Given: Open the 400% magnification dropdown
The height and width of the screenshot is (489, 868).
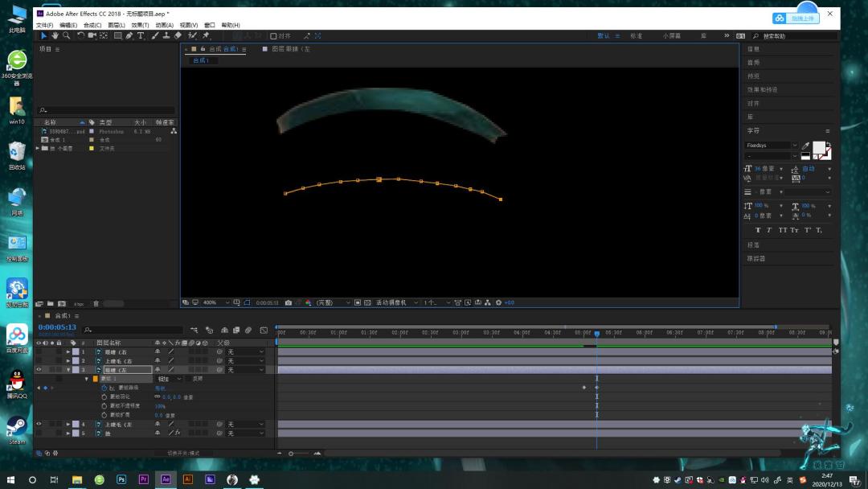Looking at the screenshot, I should pyautogui.click(x=216, y=303).
